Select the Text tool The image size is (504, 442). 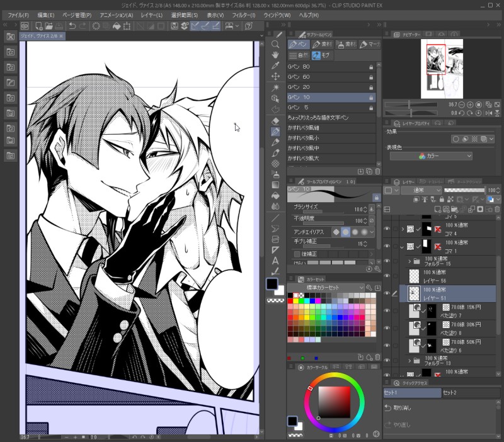click(275, 261)
